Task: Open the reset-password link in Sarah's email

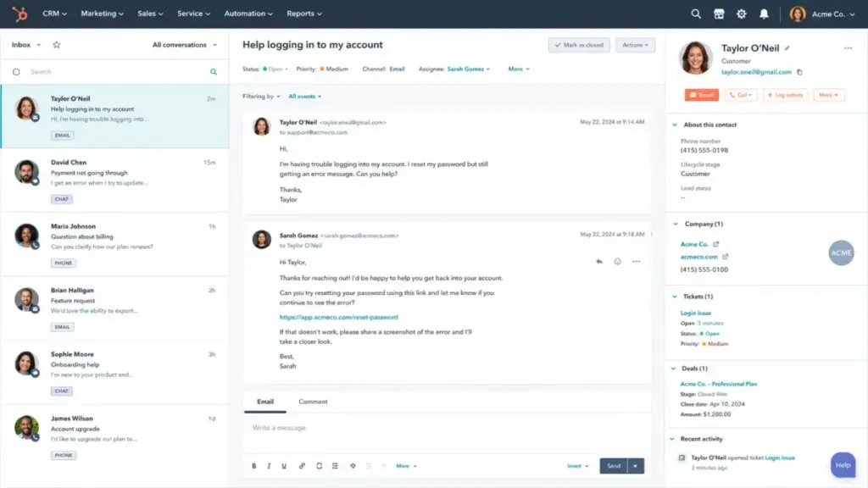Action: pos(339,317)
